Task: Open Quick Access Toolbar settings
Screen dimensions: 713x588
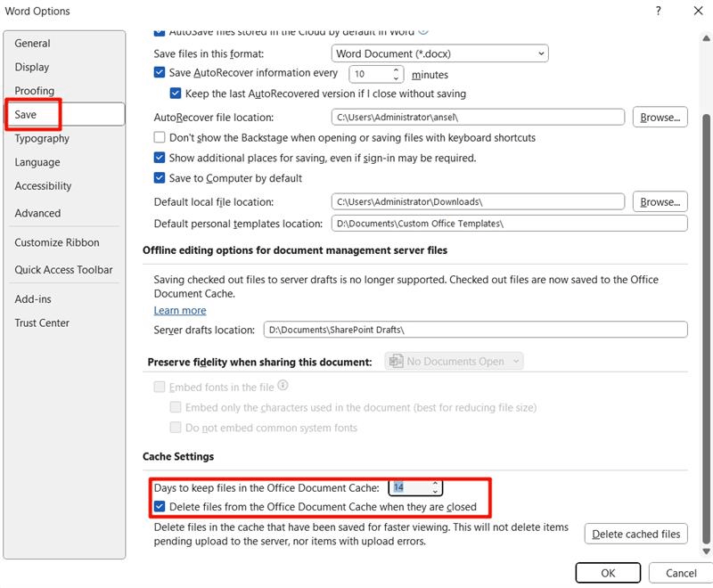Action: coord(63,269)
